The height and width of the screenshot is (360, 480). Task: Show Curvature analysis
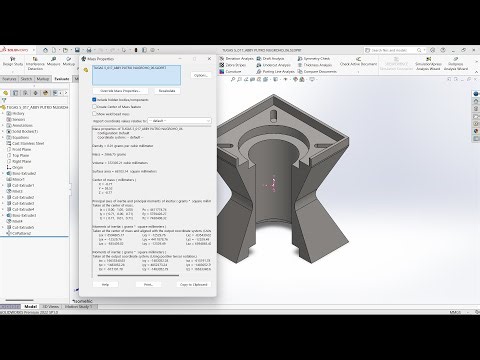pyautogui.click(x=230, y=71)
